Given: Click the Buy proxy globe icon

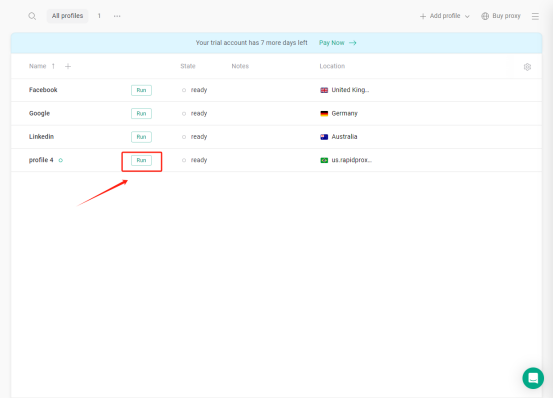Looking at the screenshot, I should coord(485,16).
